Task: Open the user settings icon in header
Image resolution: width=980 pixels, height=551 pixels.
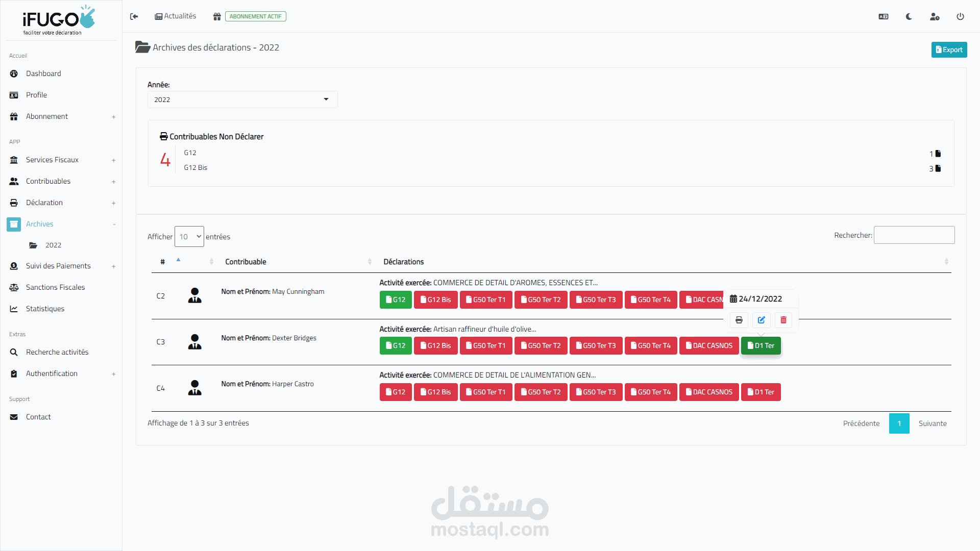Action: point(935,16)
